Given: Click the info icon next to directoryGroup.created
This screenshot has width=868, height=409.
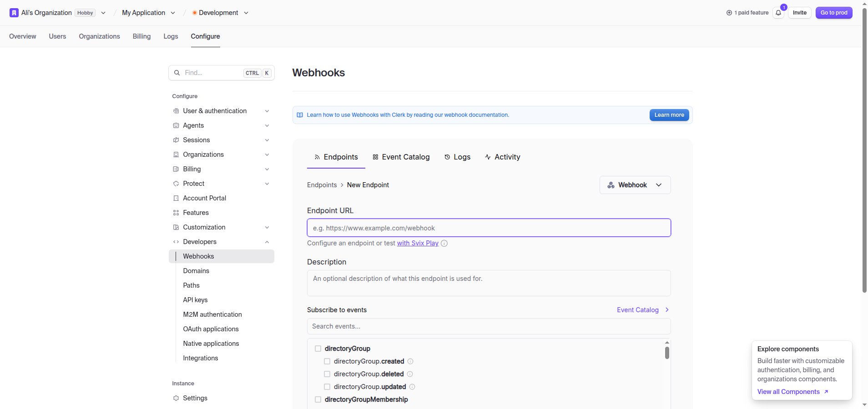Looking at the screenshot, I should point(410,361).
